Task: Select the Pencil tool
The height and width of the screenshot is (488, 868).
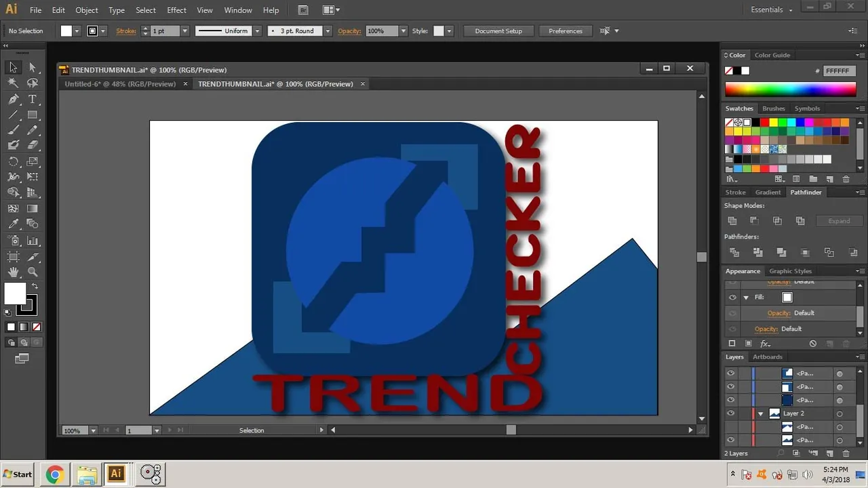Action: click(32, 130)
